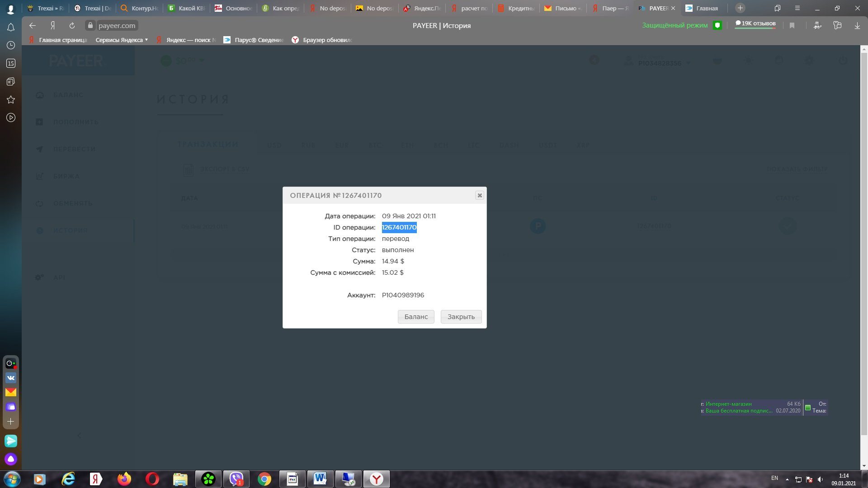Launch Opera from taskbar
Screen dimensions: 868x488
click(x=152, y=479)
